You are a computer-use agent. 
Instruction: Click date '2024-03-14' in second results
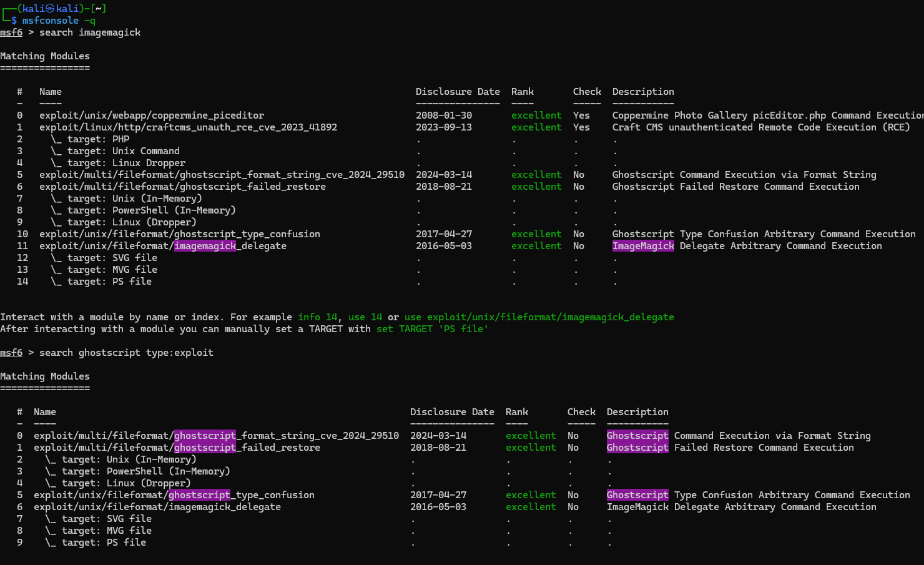(438, 436)
